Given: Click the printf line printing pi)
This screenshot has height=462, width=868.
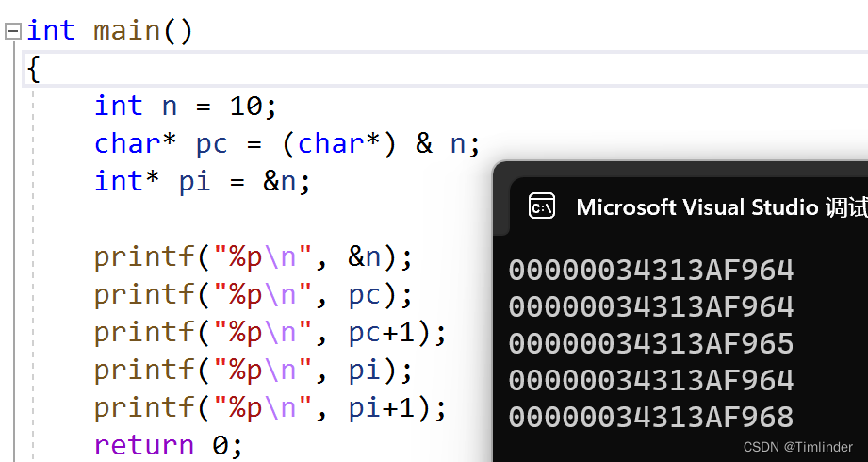Looking at the screenshot, I should (254, 370).
